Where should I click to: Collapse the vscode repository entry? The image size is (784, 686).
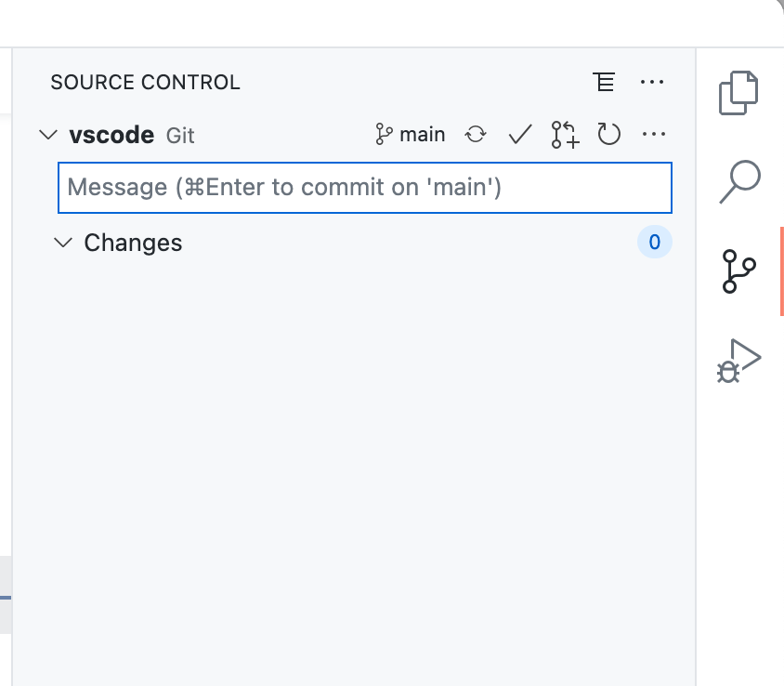(x=47, y=134)
